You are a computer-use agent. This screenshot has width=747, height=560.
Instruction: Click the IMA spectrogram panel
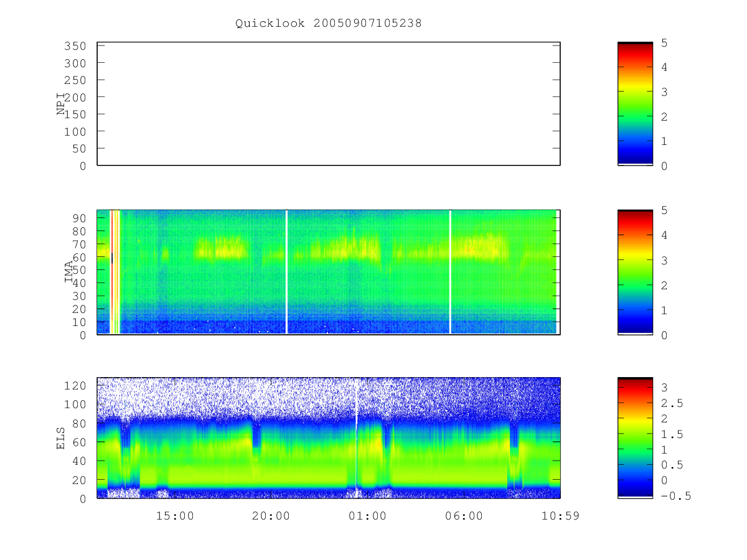[x=329, y=272]
